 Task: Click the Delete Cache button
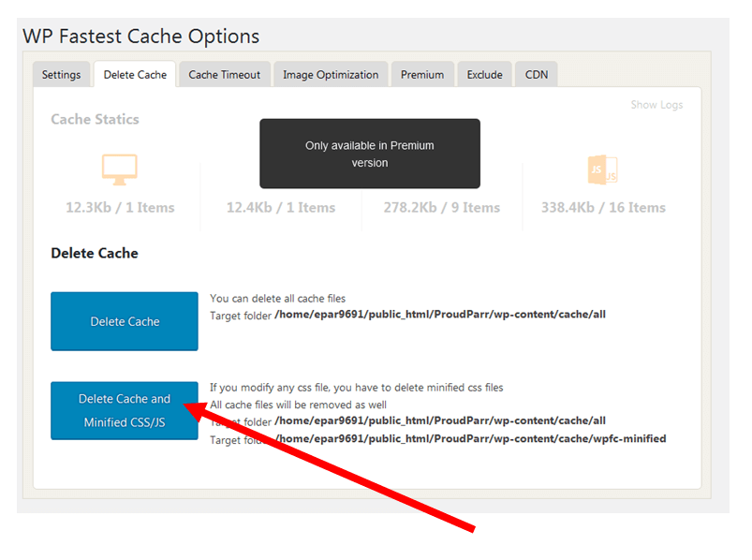124,321
